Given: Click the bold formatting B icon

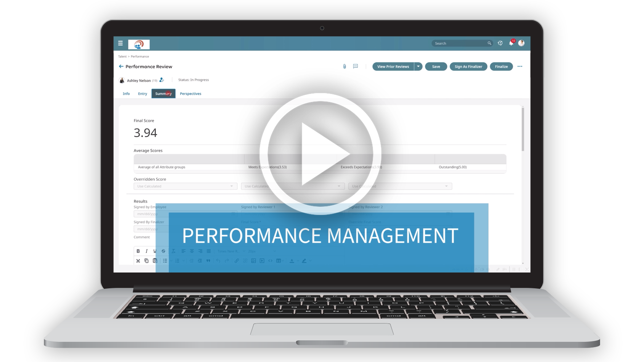Looking at the screenshot, I should click(x=139, y=251).
